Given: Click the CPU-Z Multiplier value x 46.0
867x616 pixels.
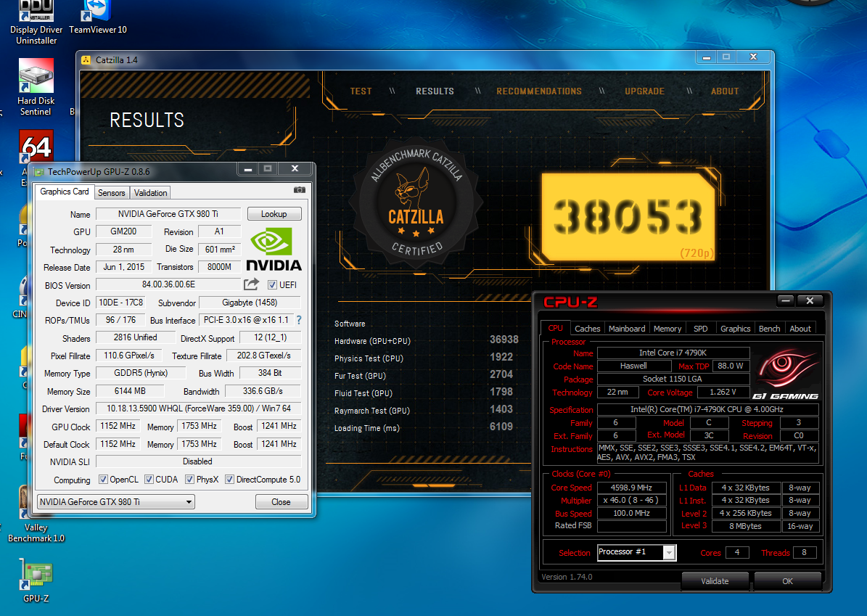Looking at the screenshot, I should (x=631, y=500).
